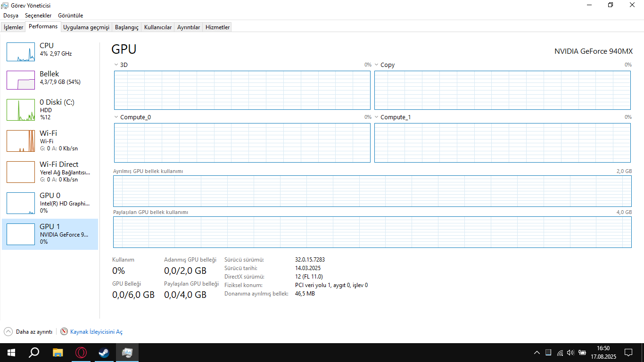The image size is (644, 362).
Task: Click the Görev Yöneticisi title bar icon
Action: click(x=5, y=5)
